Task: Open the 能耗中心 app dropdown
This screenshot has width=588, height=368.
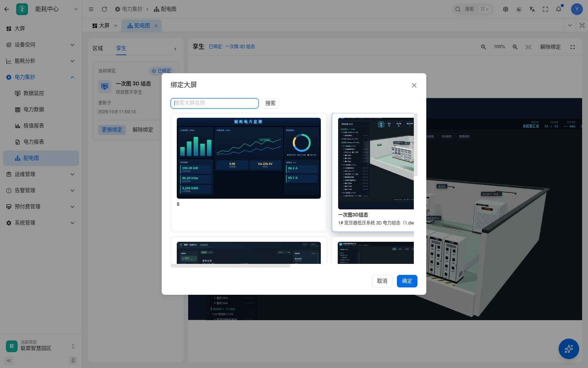Action: [76, 9]
